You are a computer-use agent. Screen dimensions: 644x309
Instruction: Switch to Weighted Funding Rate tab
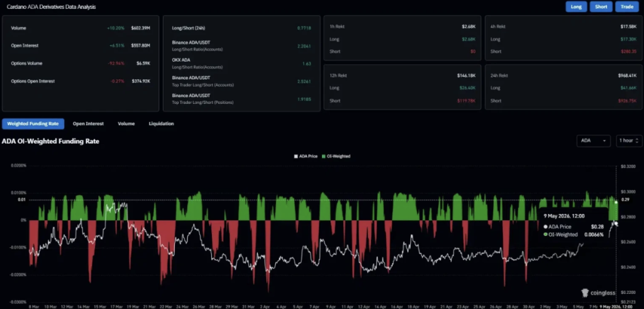(x=33, y=123)
